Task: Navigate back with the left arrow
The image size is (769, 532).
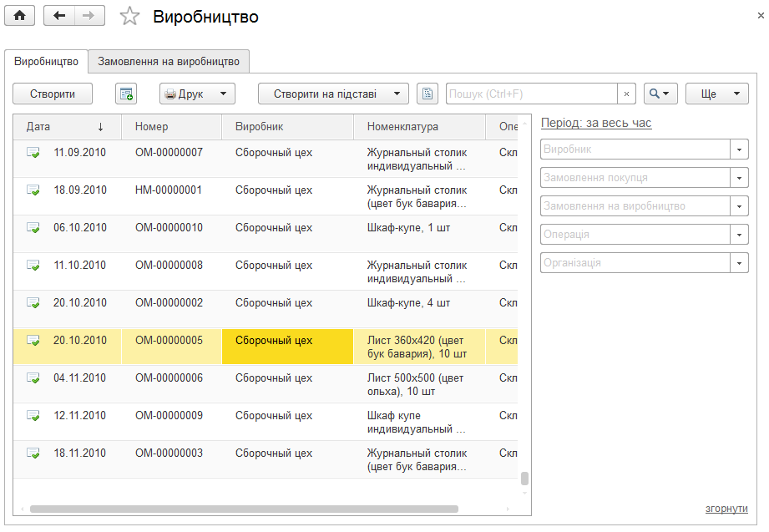Action: tap(59, 16)
